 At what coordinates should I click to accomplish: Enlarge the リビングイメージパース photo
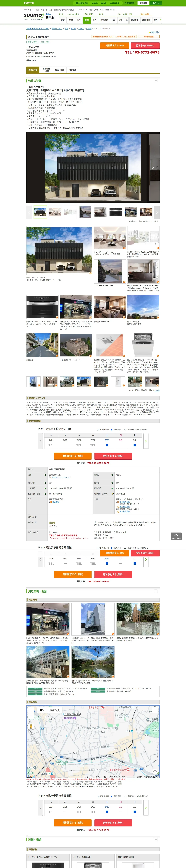coord(110,238)
